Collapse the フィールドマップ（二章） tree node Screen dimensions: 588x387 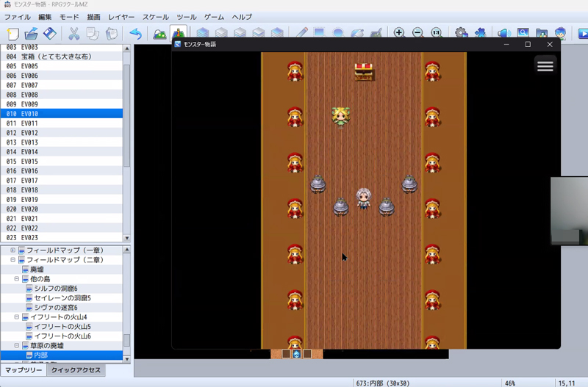point(12,260)
